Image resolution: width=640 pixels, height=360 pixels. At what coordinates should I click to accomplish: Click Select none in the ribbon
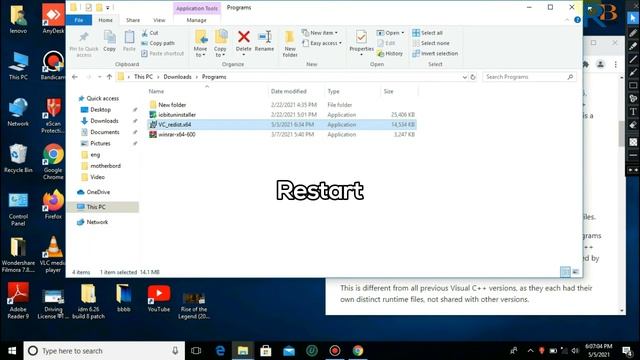pyautogui.click(x=431, y=43)
